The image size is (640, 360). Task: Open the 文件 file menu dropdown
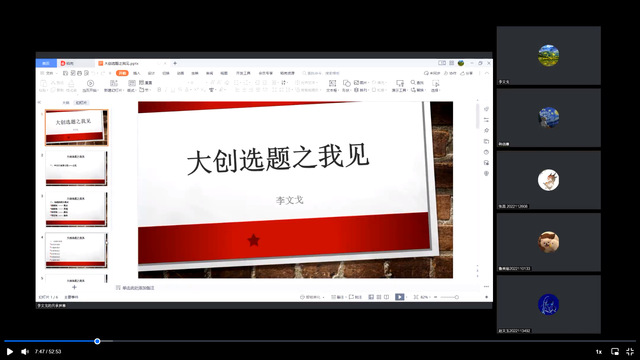pyautogui.click(x=48, y=73)
